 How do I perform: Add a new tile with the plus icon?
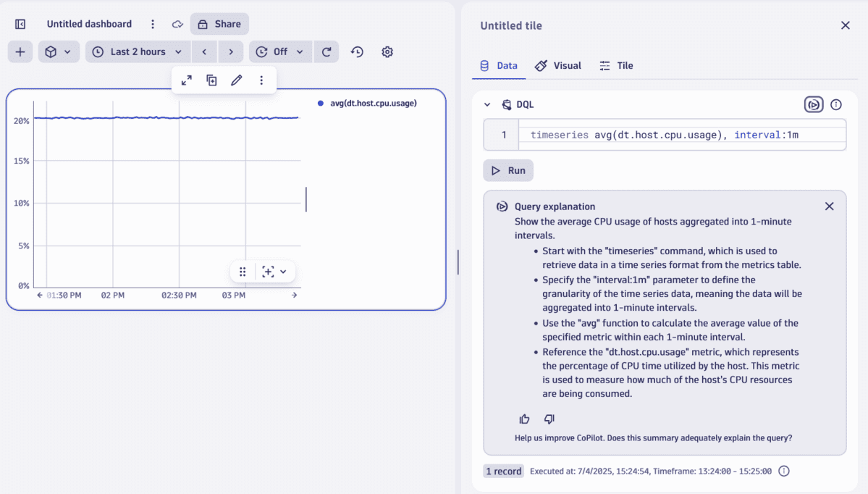20,51
